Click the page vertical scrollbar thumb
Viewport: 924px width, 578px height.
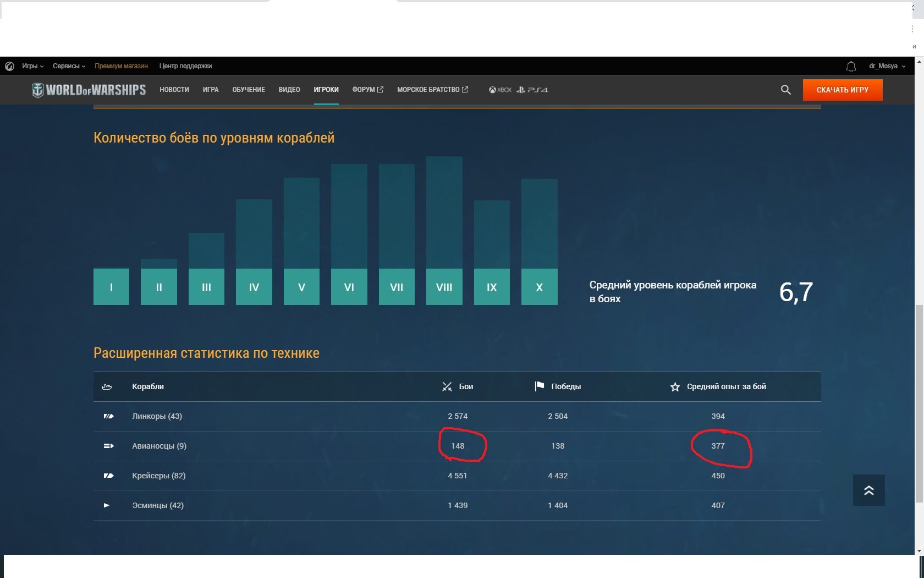[x=919, y=405]
